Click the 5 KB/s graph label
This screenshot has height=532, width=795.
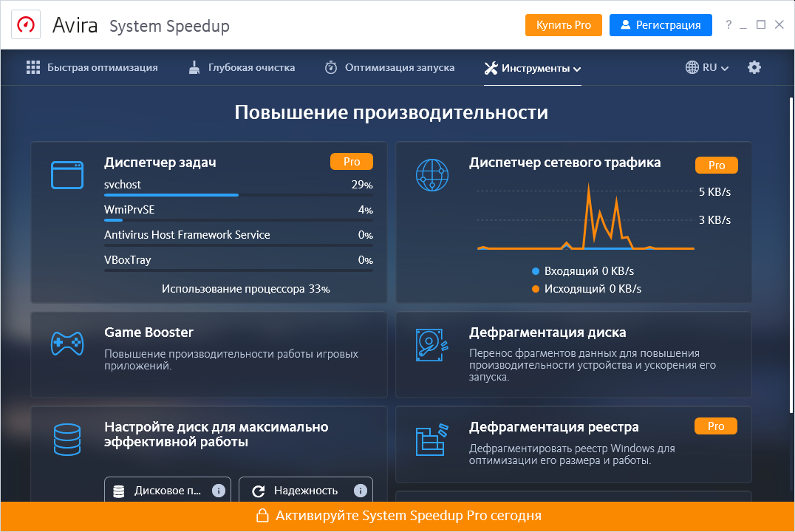[x=714, y=191]
